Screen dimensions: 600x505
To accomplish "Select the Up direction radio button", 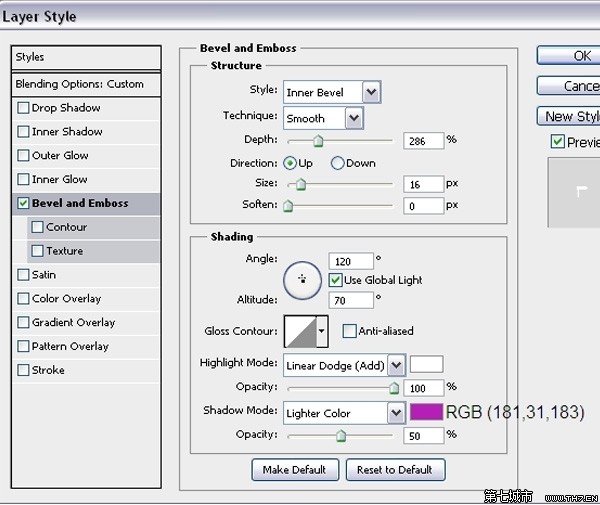I will pyautogui.click(x=291, y=163).
